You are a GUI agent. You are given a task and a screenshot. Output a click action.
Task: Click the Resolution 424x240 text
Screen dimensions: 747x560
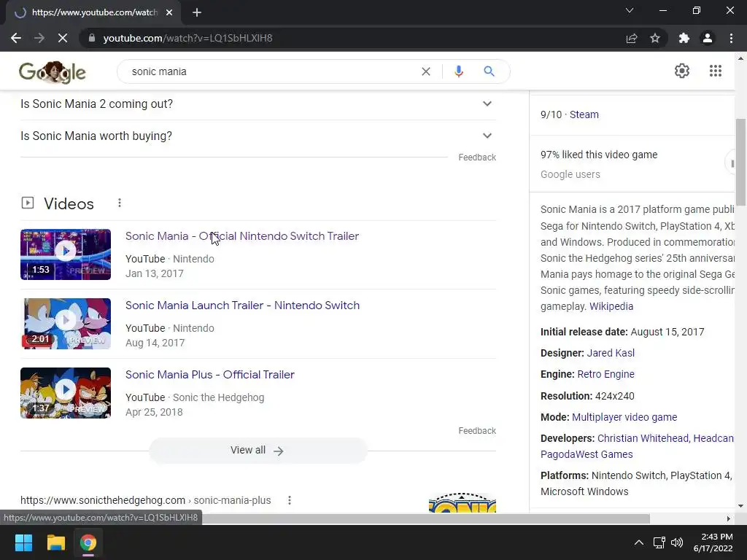pyautogui.click(x=587, y=396)
